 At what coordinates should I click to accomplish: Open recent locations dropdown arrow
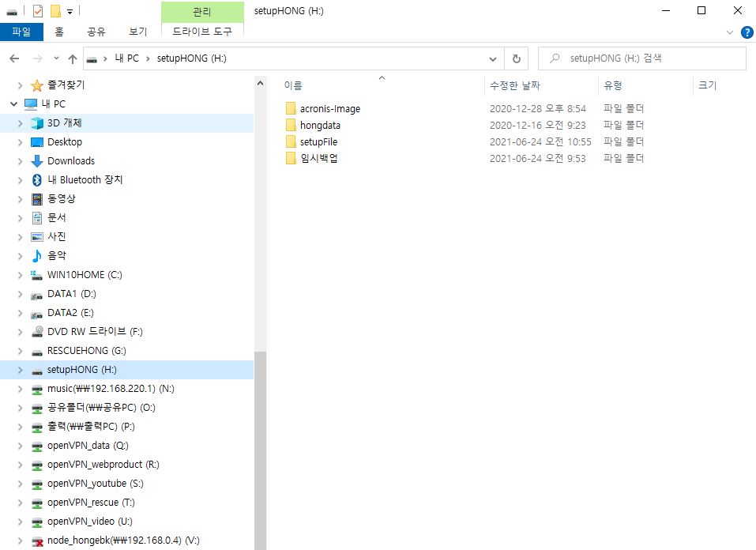[56, 58]
